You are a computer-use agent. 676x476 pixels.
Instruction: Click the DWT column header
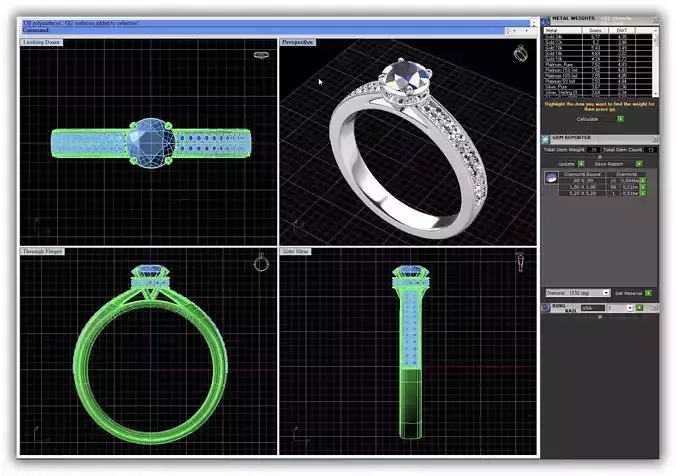(622, 31)
